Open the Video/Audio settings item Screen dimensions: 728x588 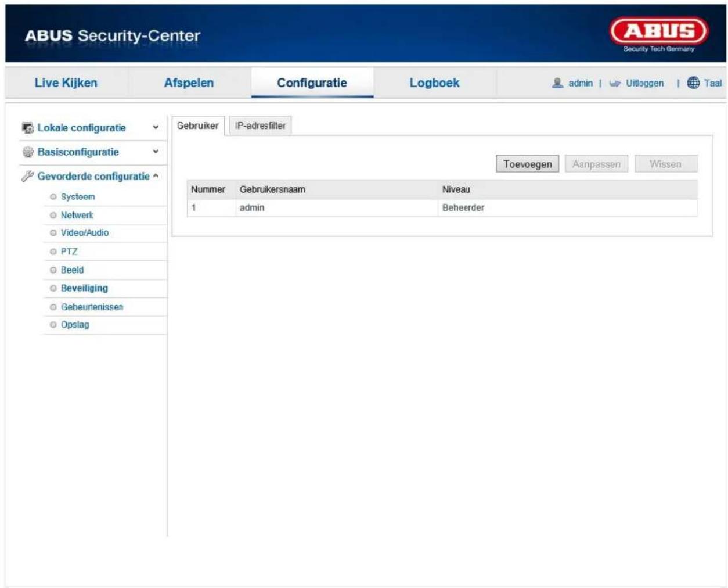pos(85,233)
